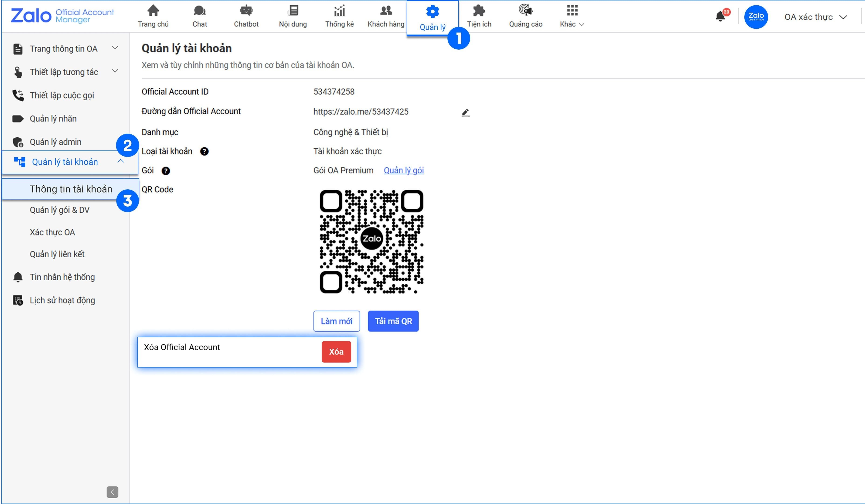The image size is (865, 504).
Task: Open Quản lý gói & DV
Action: pos(59,210)
